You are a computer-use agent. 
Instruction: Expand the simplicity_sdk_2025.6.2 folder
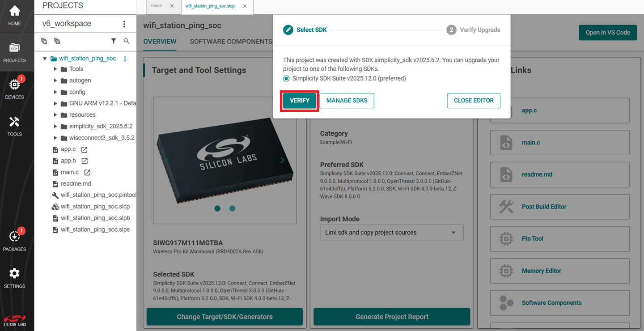pos(56,126)
